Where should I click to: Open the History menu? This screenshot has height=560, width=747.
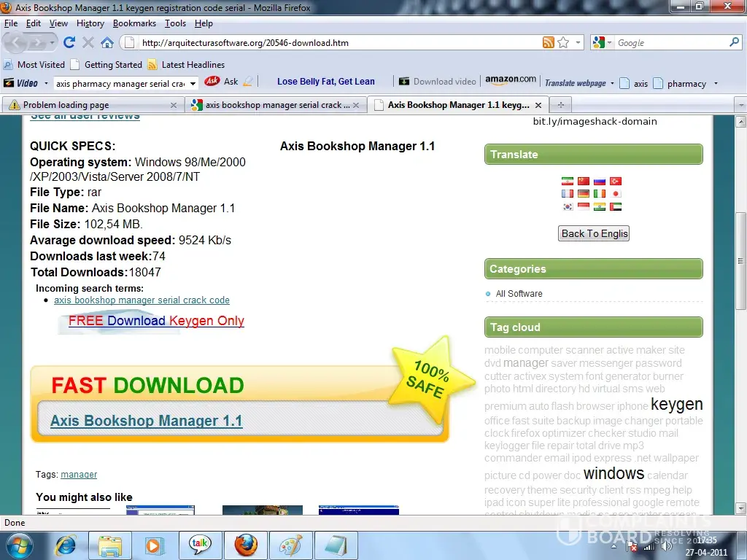(90, 23)
